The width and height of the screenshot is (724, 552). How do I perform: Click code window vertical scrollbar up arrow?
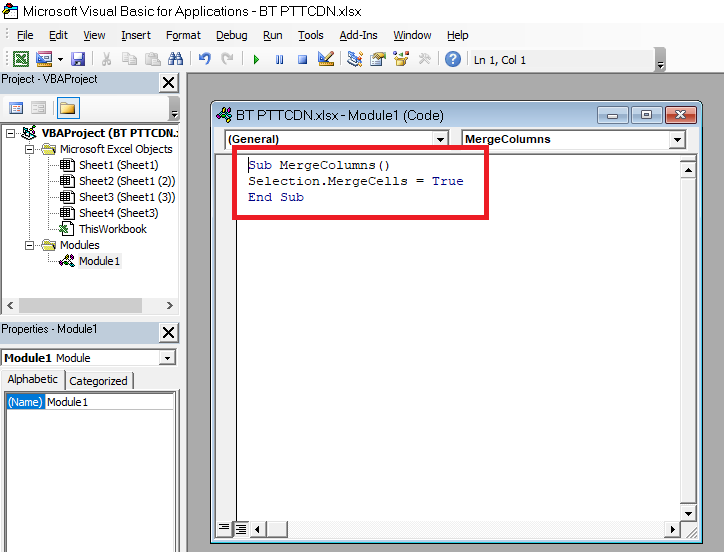point(688,170)
